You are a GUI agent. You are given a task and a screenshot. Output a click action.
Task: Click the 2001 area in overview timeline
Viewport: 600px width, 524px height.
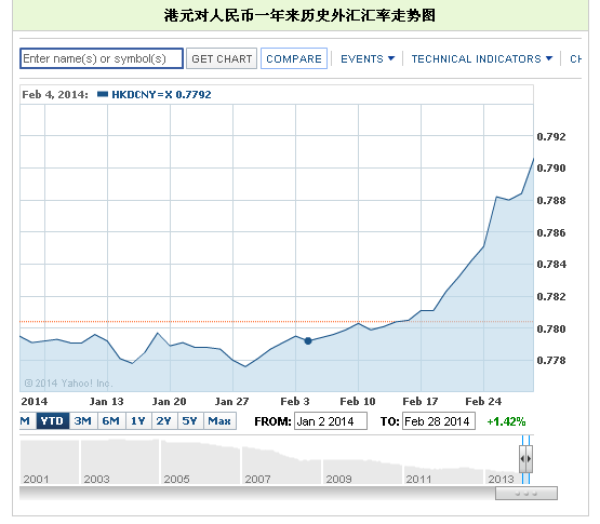coord(49,462)
